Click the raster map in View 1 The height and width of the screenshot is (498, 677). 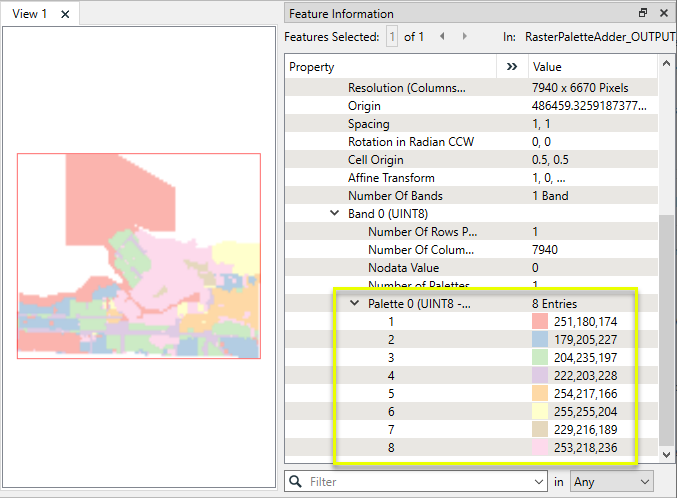(138, 255)
